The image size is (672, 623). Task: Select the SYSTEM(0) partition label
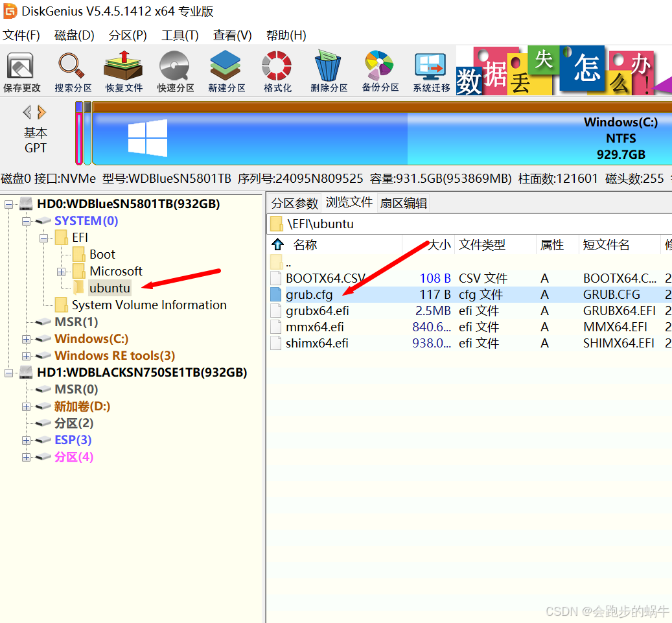86,220
